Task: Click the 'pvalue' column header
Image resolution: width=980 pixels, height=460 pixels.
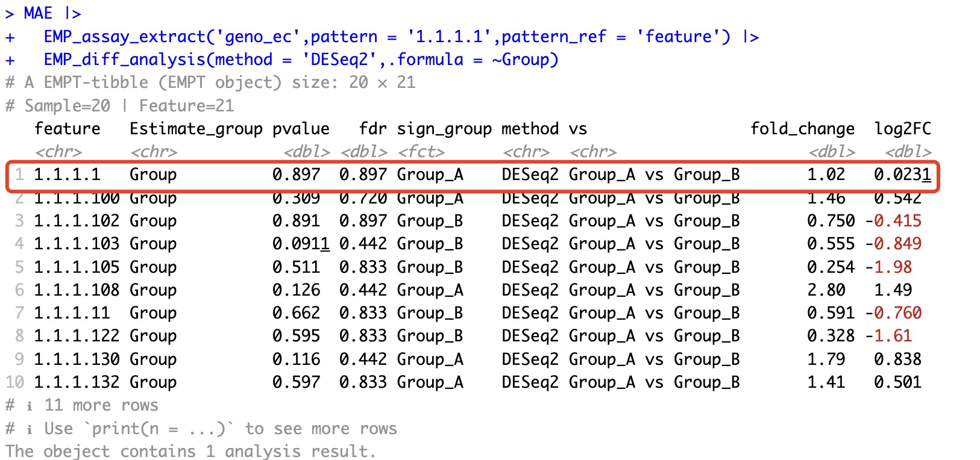Action: point(300,129)
